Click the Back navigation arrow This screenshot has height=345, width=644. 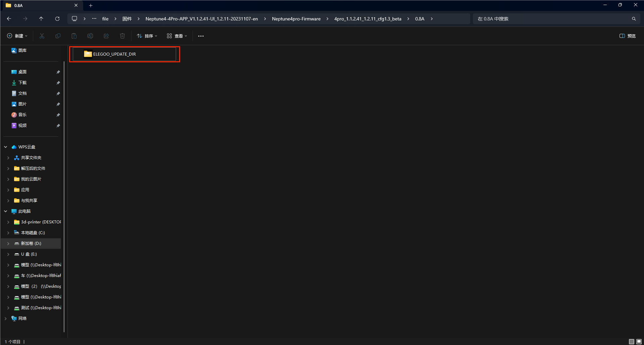click(9, 19)
